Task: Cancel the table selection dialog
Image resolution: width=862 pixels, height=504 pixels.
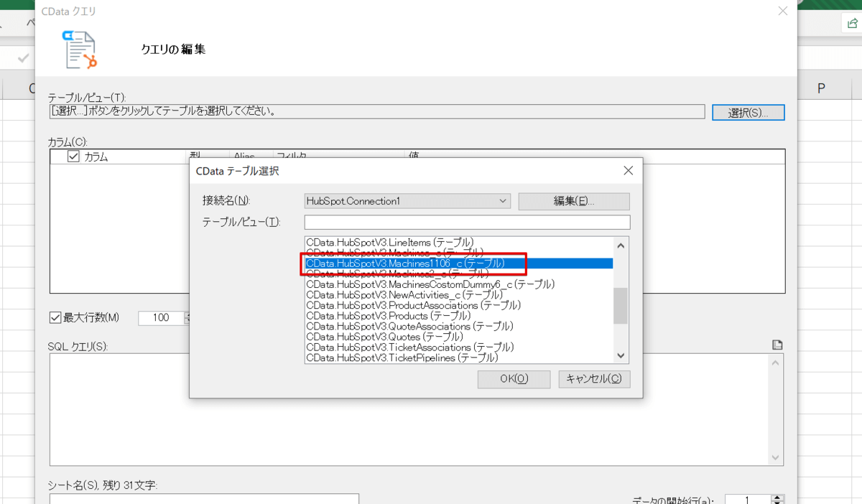Action: point(594,379)
